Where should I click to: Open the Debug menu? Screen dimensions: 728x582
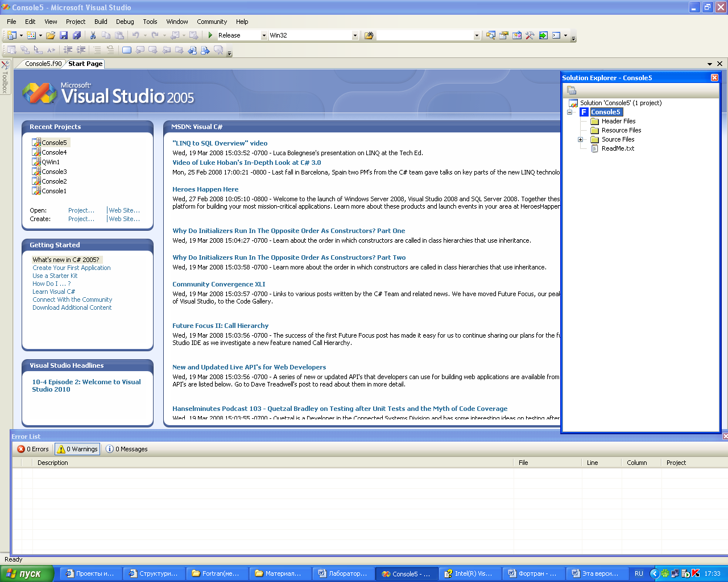125,22
